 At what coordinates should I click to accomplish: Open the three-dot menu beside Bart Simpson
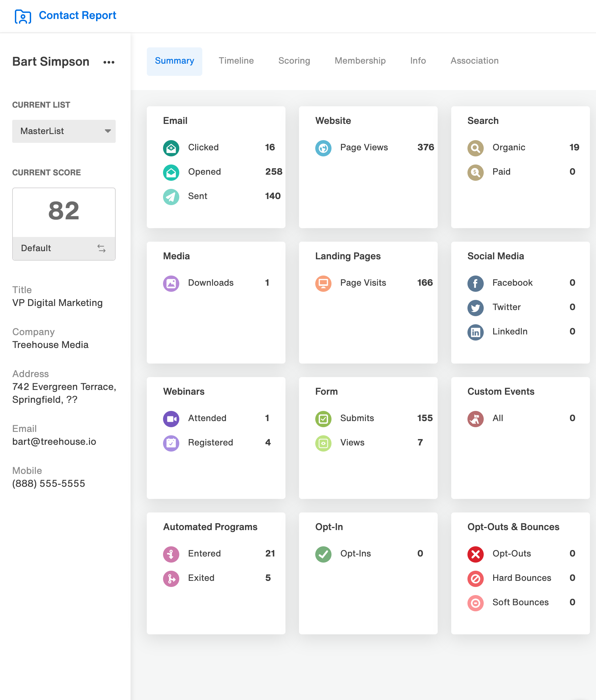pyautogui.click(x=109, y=62)
